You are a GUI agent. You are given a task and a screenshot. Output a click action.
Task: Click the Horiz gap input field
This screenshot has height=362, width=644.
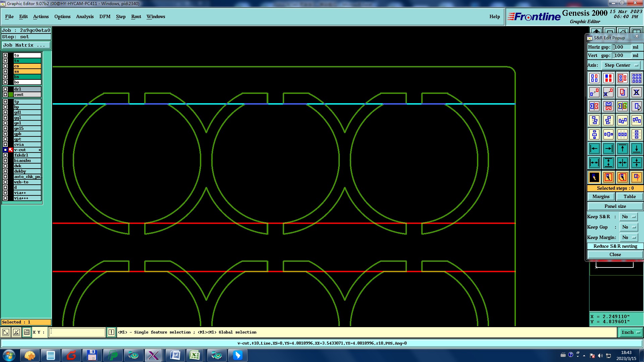click(x=622, y=47)
